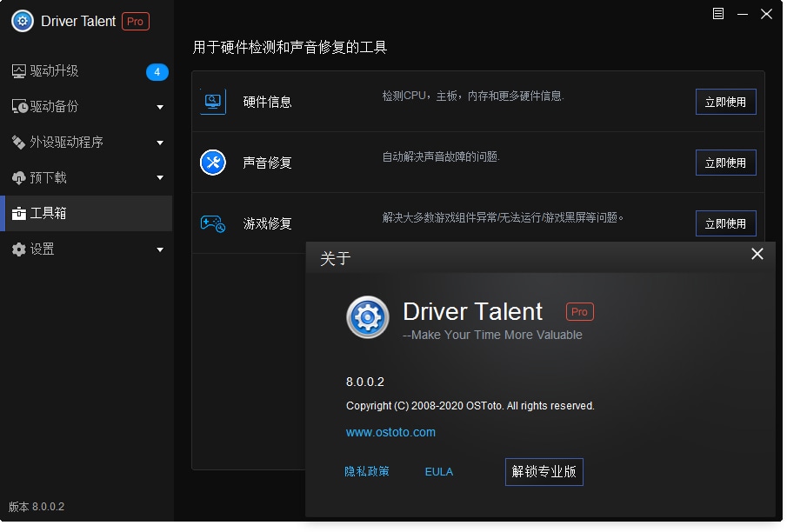Click the notification badge showing 4
Screen dimensions: 787x532
(x=157, y=72)
